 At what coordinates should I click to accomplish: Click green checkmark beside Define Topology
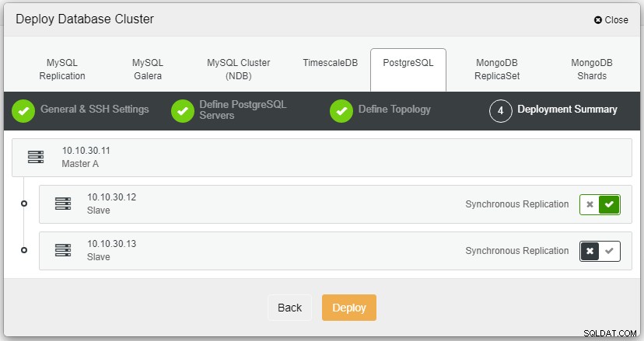[341, 111]
